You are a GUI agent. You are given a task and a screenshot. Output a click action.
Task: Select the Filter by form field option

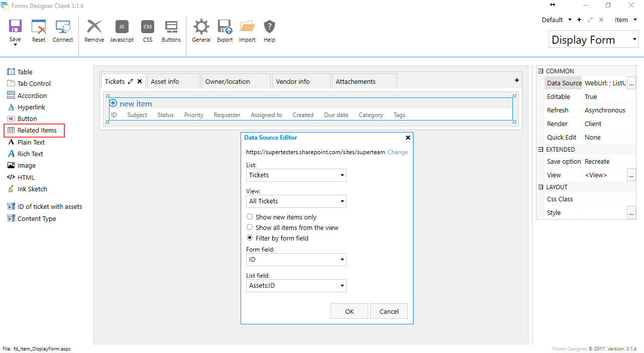pyautogui.click(x=250, y=238)
